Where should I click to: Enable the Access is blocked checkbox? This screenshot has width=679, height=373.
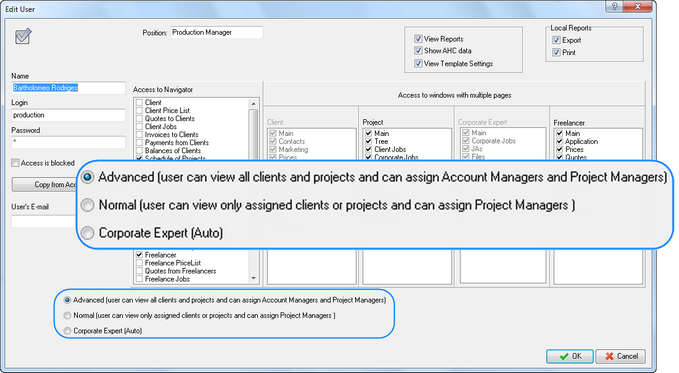[16, 163]
